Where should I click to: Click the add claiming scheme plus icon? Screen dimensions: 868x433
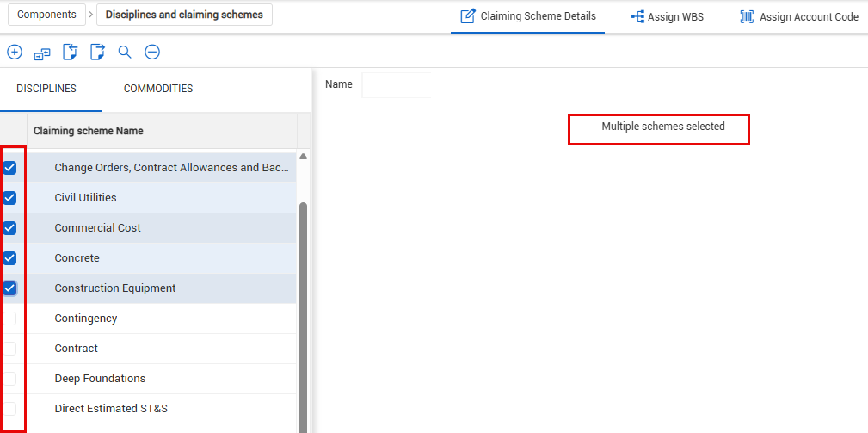click(x=15, y=53)
